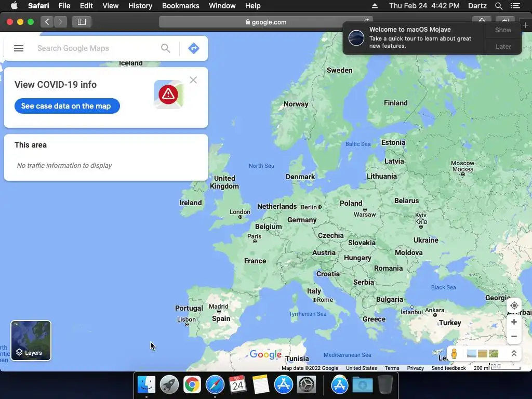Click the imagery photo thumbnails strip
The height and width of the screenshot is (399, 532).
[483, 353]
